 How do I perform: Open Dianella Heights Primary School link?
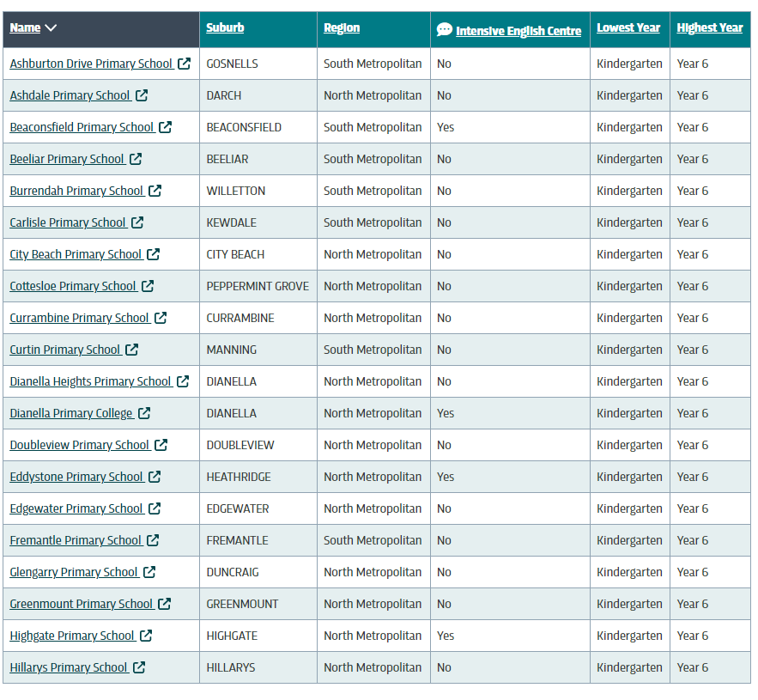(x=90, y=381)
